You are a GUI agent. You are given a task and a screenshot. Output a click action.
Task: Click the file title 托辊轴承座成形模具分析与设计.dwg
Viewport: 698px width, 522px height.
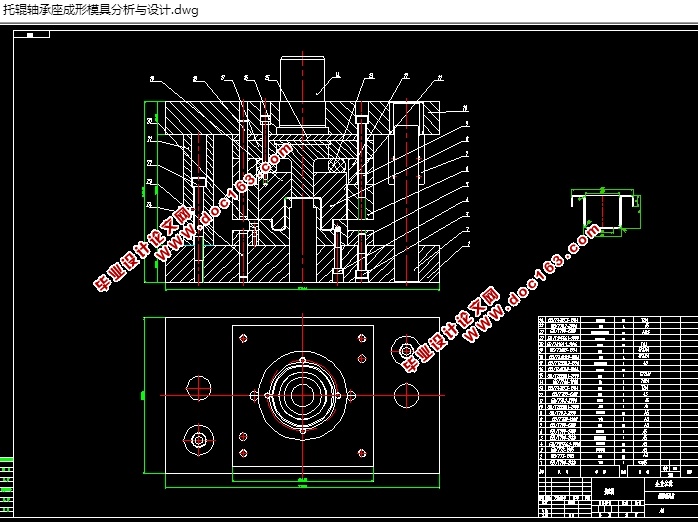click(101, 10)
